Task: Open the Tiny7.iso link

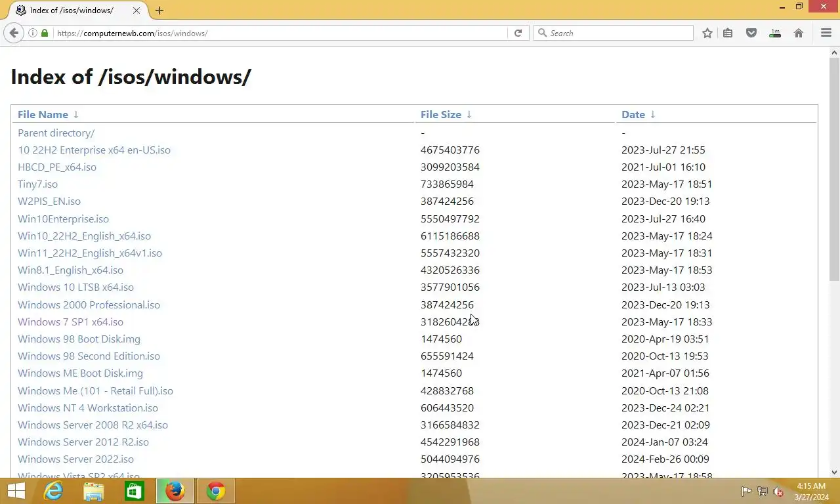Action: 37,184
